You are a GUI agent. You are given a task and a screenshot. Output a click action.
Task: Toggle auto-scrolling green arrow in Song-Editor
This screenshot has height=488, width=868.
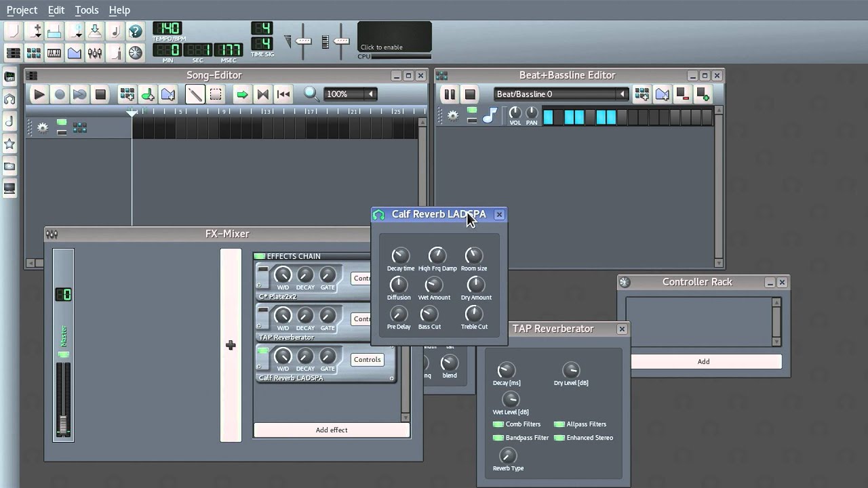pos(242,94)
